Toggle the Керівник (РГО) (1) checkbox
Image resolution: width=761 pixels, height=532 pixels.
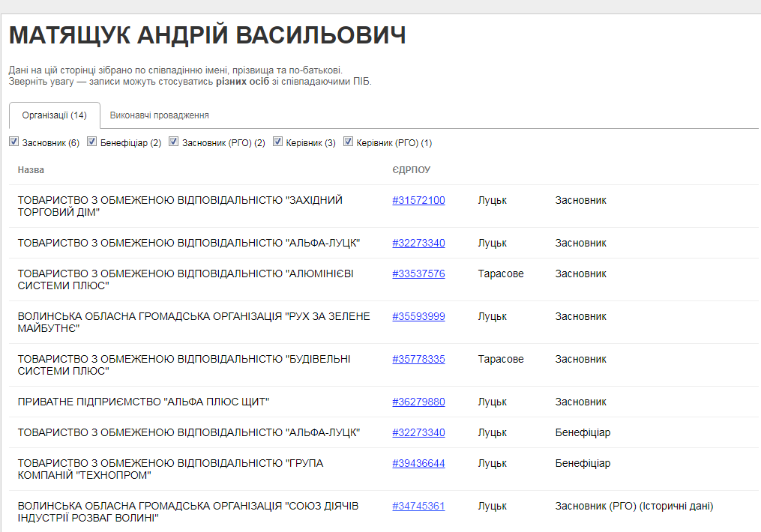click(x=349, y=142)
